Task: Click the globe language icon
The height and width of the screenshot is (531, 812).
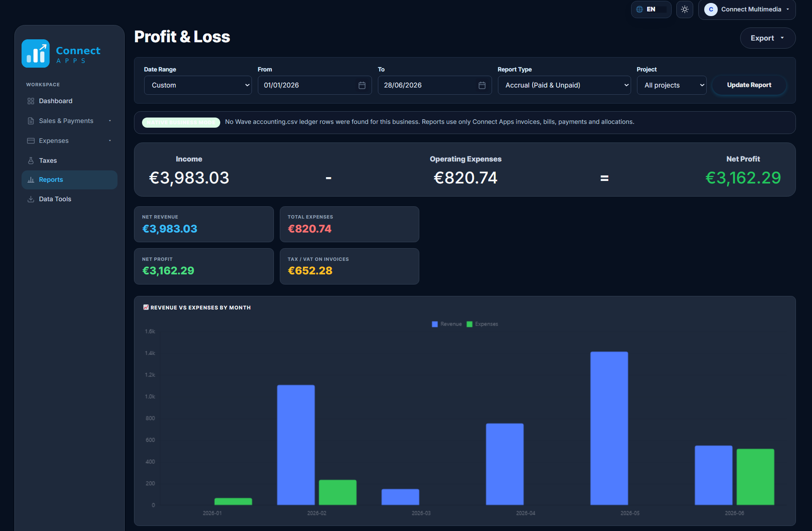Action: (640, 9)
